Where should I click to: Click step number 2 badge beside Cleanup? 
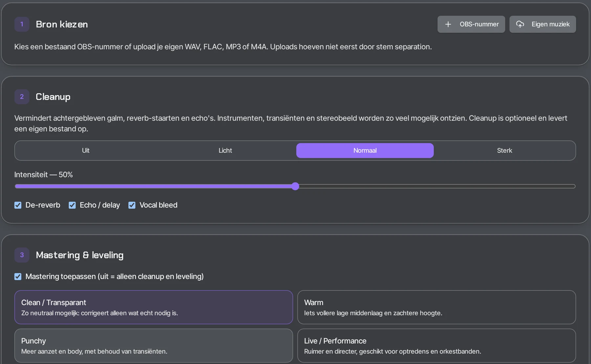22,97
